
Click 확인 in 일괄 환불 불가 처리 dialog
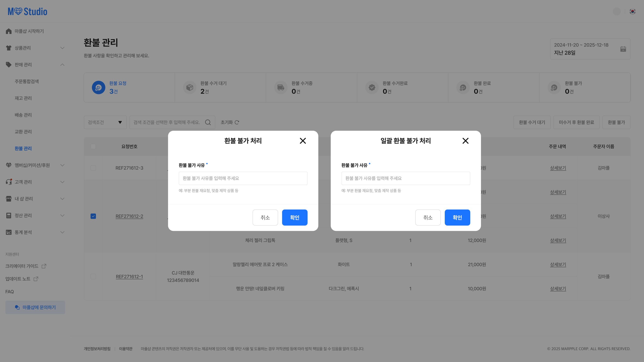point(457,218)
